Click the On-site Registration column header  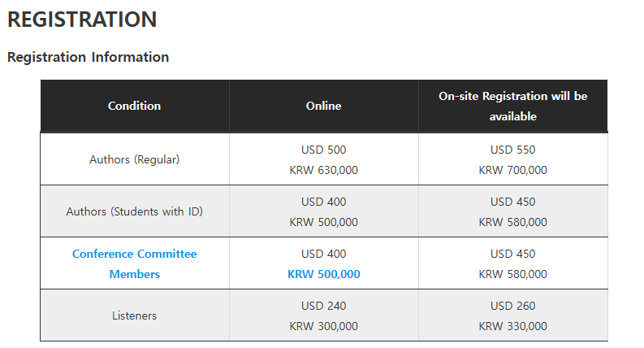tap(513, 106)
